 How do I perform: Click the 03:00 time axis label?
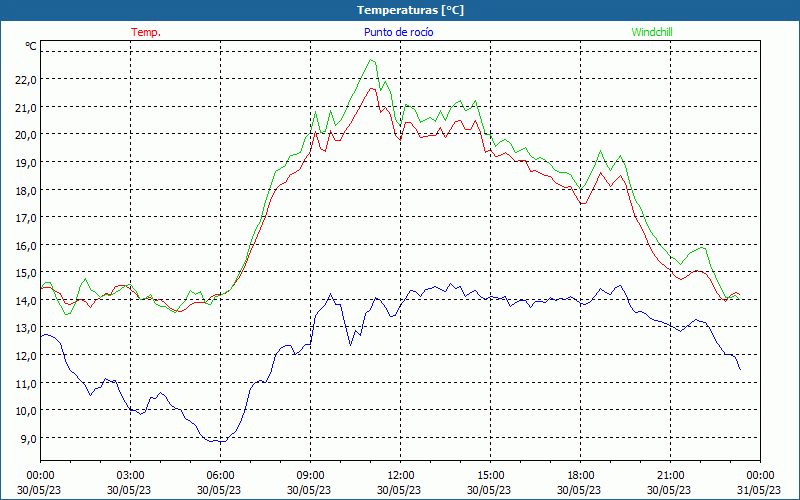click(131, 476)
